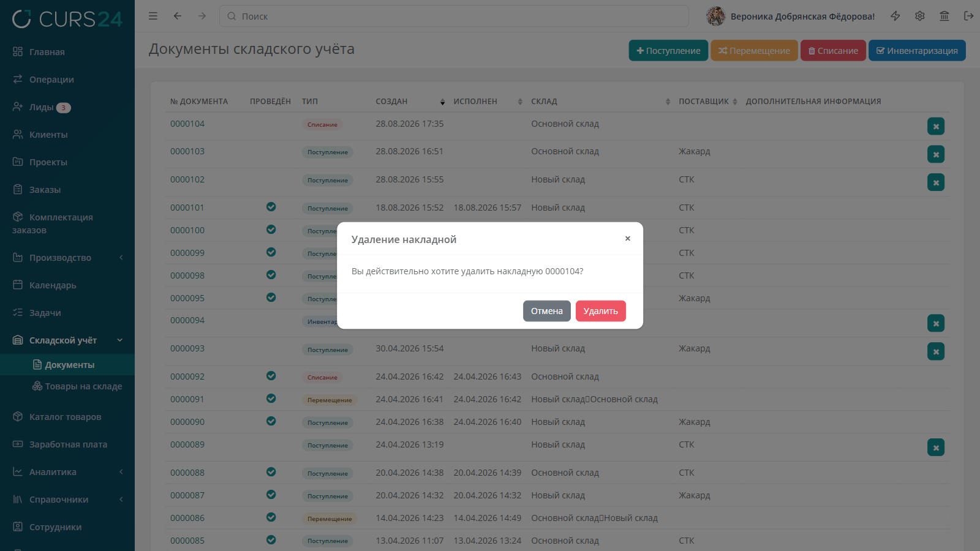Open Клиенты in the sidebar

(x=67, y=135)
